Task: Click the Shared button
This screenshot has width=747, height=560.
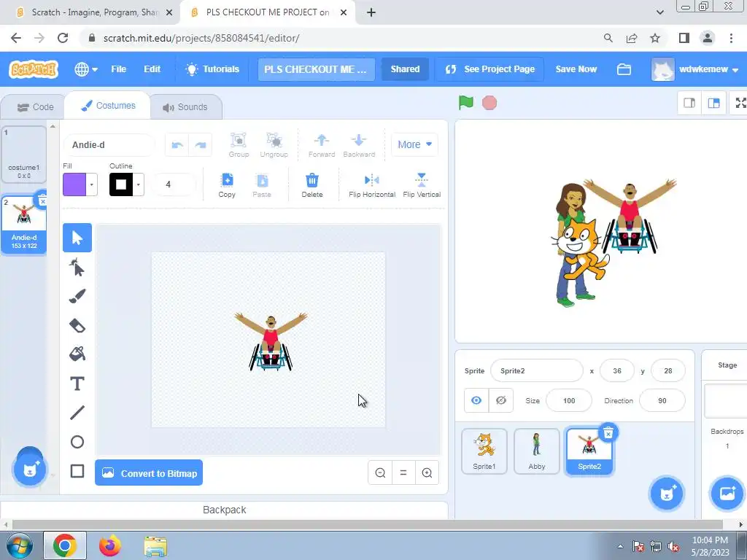Action: click(x=405, y=69)
